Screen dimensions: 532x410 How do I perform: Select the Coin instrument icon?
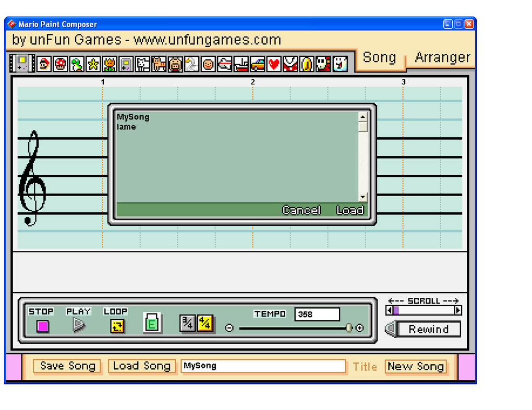[306, 64]
